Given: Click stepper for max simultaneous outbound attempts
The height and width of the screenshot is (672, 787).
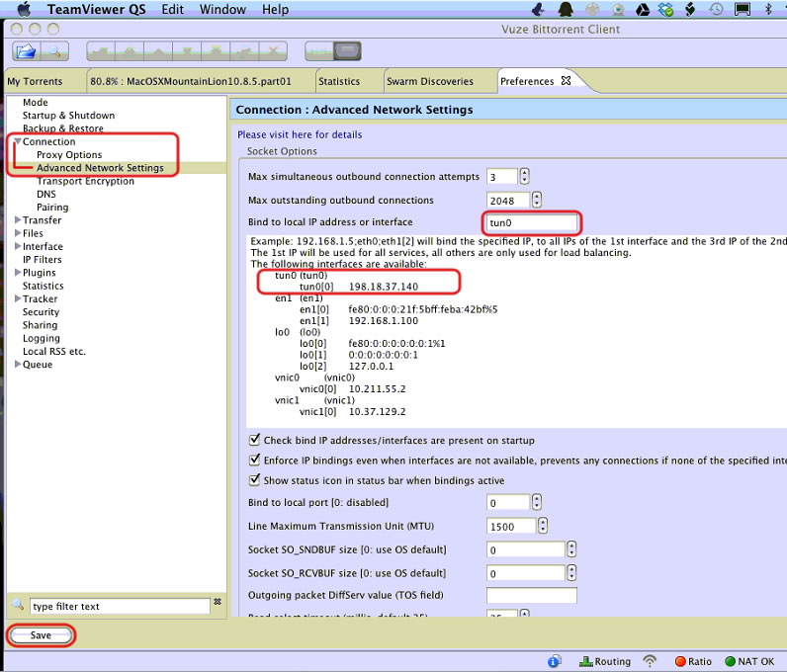Looking at the screenshot, I should pos(524,176).
